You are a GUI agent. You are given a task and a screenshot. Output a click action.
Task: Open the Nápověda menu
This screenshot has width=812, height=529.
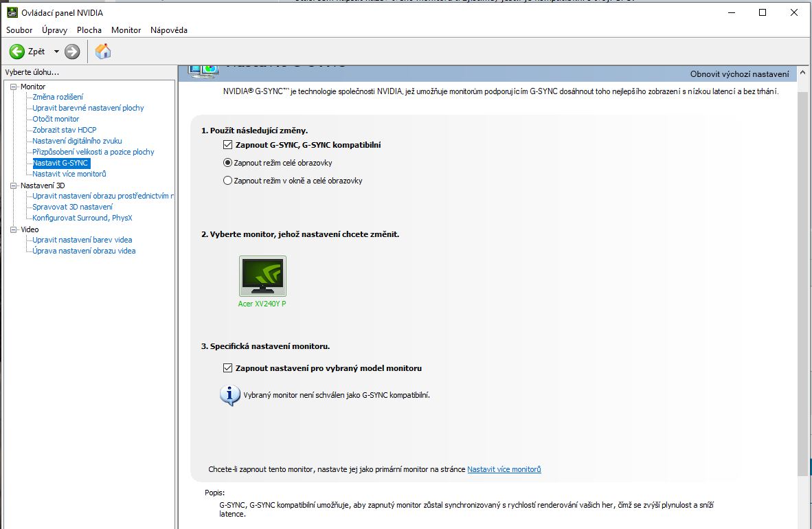pyautogui.click(x=168, y=30)
